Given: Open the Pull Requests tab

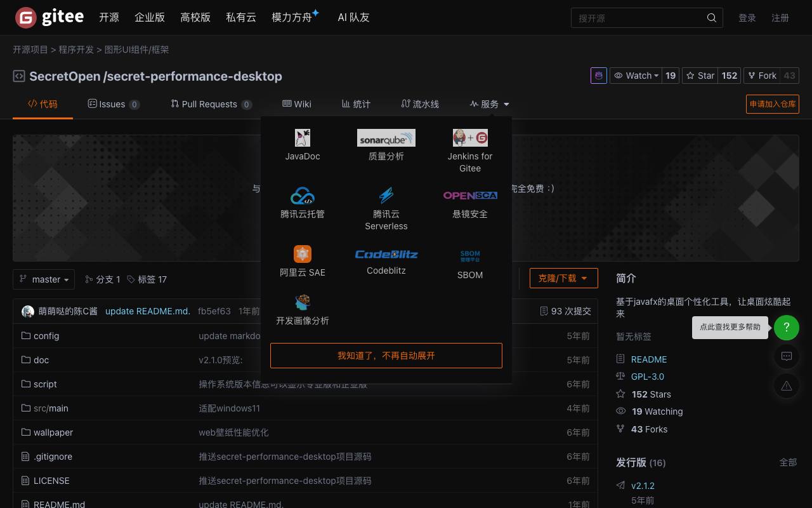Looking at the screenshot, I should tap(211, 104).
